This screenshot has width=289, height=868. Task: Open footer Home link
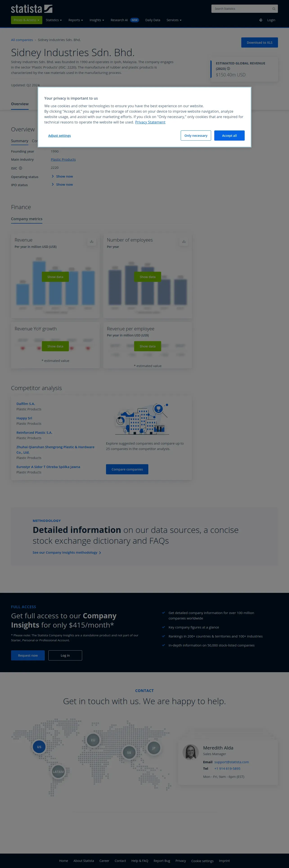pyautogui.click(x=64, y=861)
